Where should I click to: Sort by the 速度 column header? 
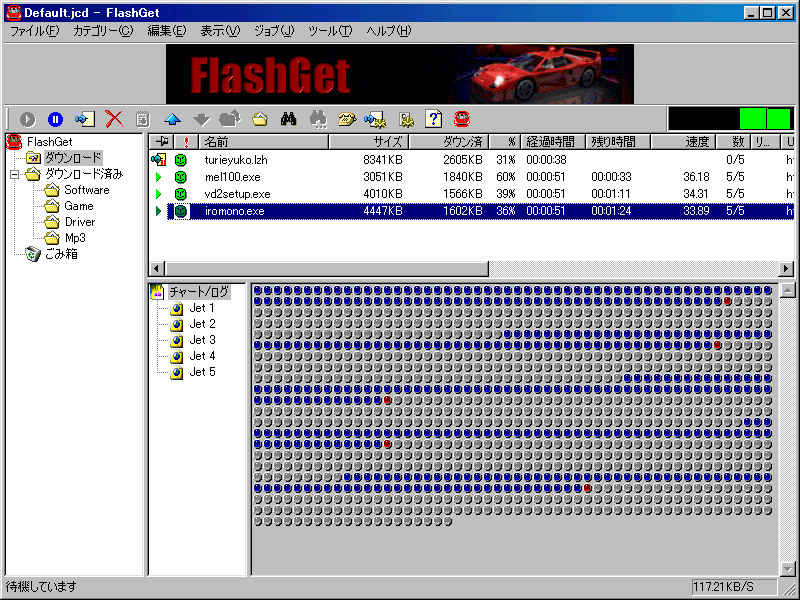click(x=684, y=142)
